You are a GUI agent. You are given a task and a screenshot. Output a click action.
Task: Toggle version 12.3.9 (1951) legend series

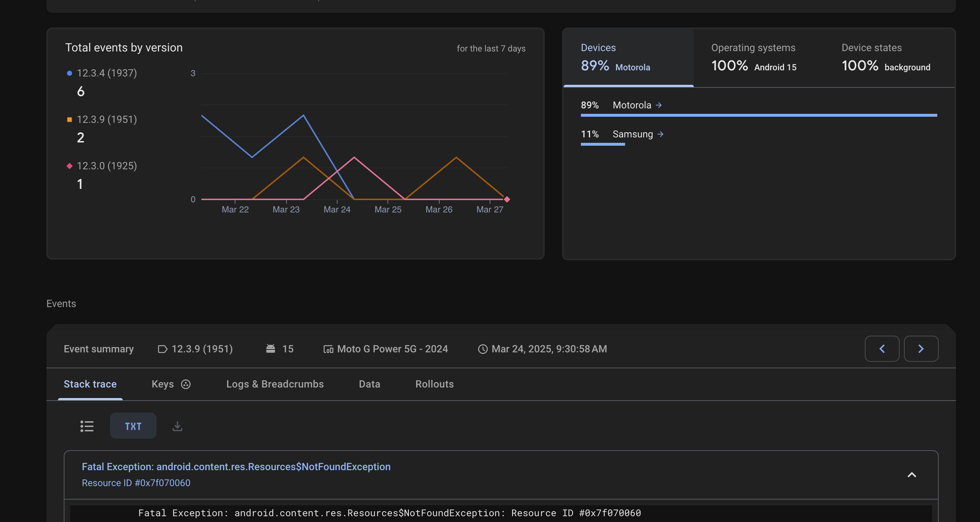click(x=106, y=120)
